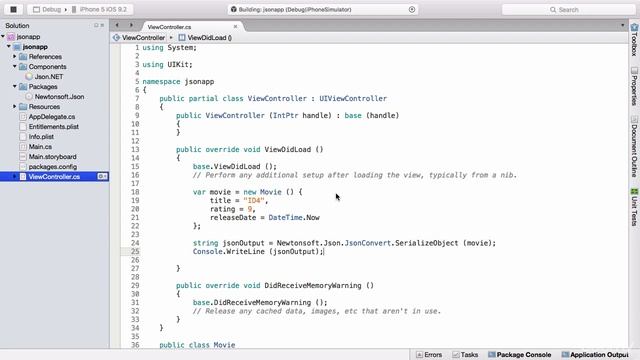The height and width of the screenshot is (360, 640).
Task: Collapse the jsonapp solution root node
Action: pyautogui.click(x=3, y=37)
